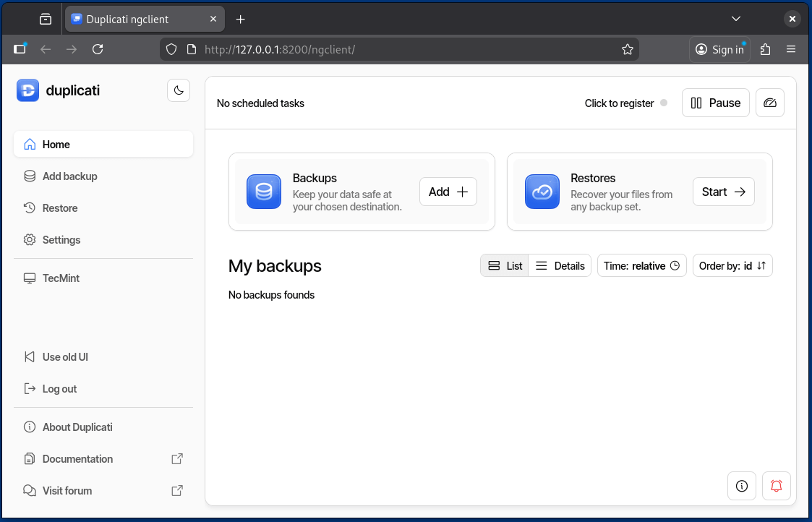This screenshot has height=522, width=812.
Task: Toggle dark mode with the moon icon
Action: pos(179,90)
